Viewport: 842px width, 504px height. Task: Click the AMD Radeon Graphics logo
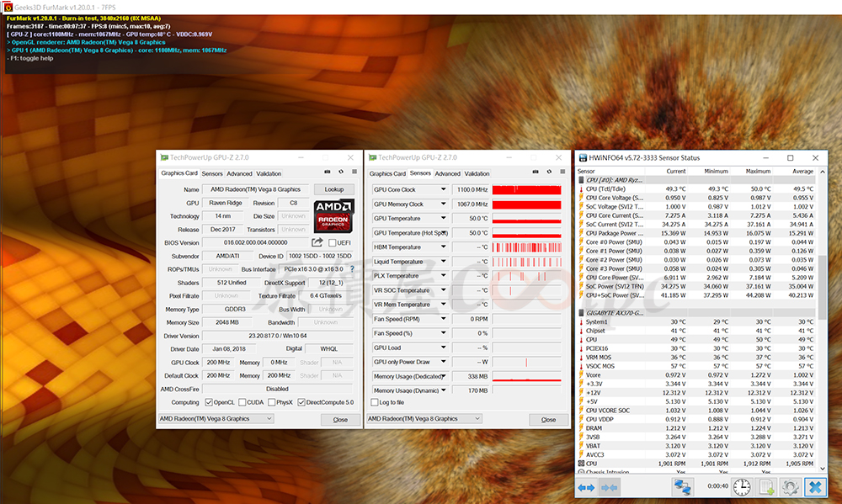333,215
